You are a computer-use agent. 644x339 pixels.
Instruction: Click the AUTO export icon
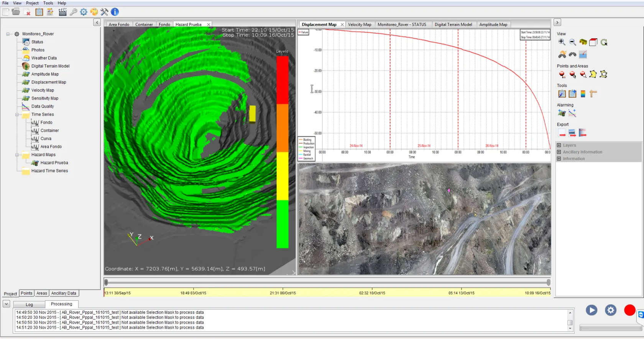(x=583, y=133)
